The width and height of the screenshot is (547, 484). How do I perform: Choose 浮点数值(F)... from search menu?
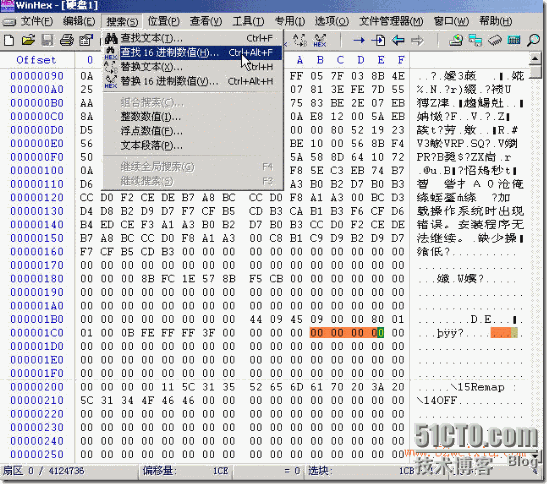pos(193,131)
